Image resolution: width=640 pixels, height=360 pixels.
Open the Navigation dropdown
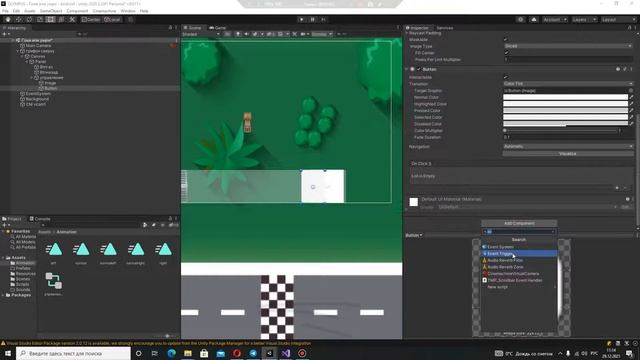[568, 146]
